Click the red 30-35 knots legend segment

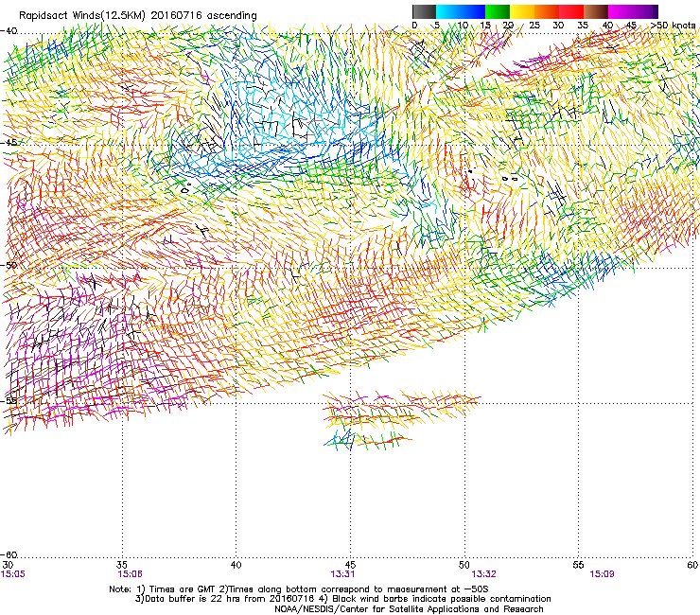[x=571, y=11]
